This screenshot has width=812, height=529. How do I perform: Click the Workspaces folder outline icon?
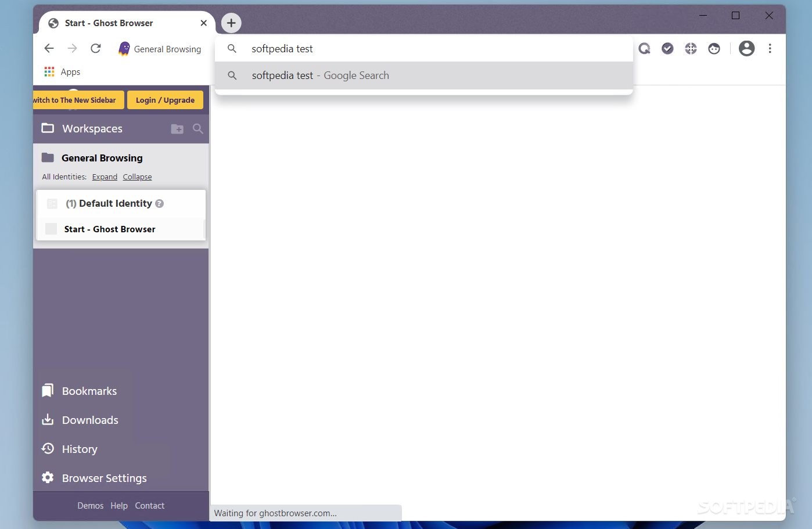[x=48, y=128]
